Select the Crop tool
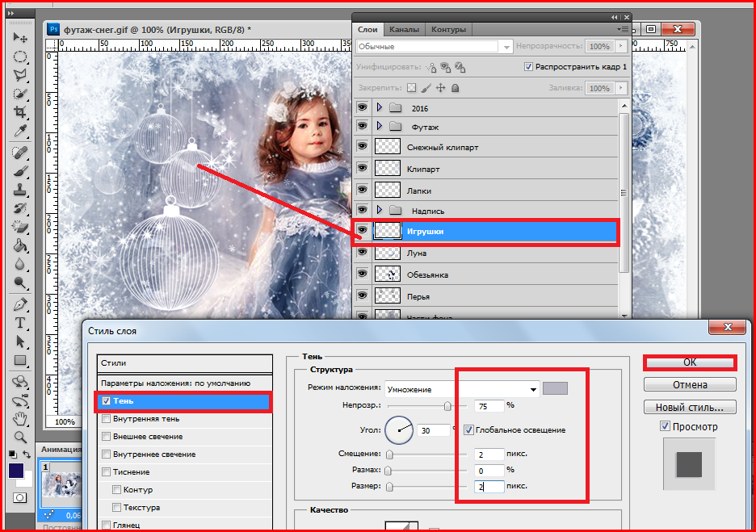Image resolution: width=756 pixels, height=532 pixels. pos(20,112)
